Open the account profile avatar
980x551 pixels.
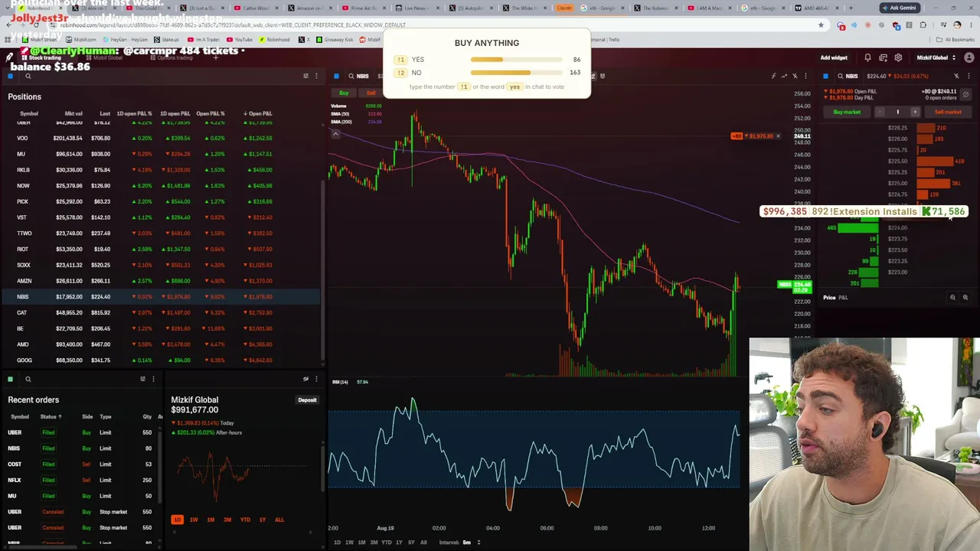(x=968, y=57)
